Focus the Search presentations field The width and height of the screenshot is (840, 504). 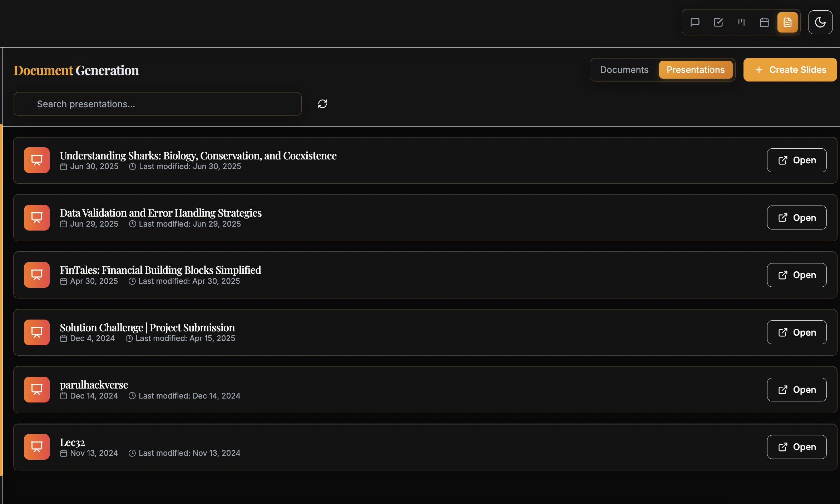point(157,104)
